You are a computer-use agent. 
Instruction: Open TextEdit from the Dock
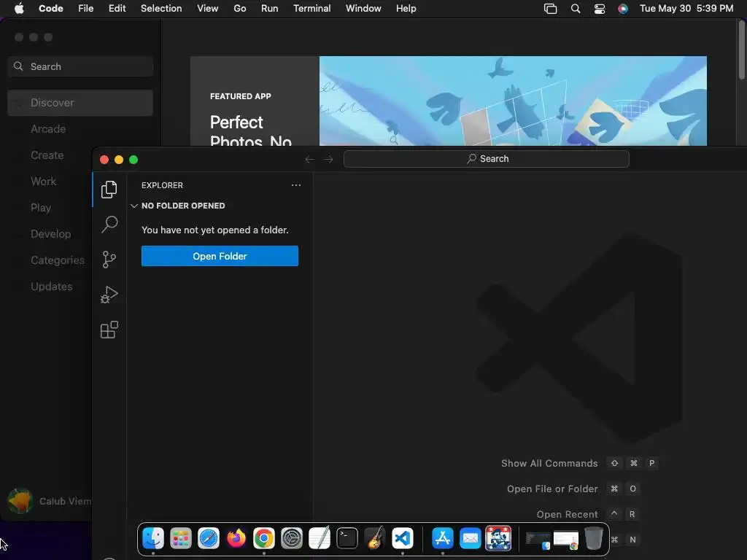click(x=320, y=539)
